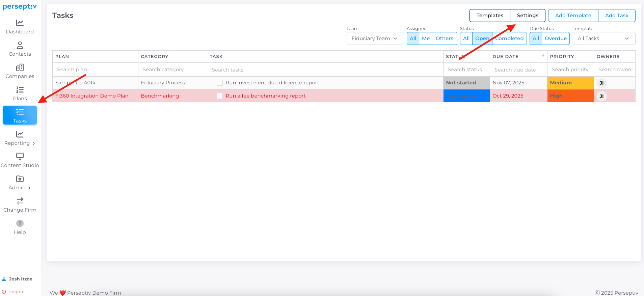Open the 'Run investment due diligence report' task

click(x=272, y=83)
